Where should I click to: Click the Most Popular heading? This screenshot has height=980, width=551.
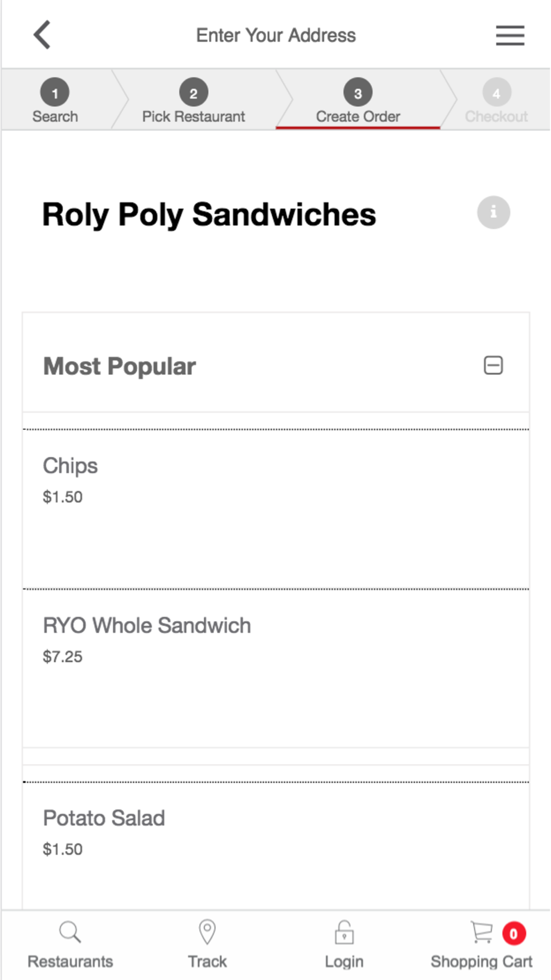120,367
